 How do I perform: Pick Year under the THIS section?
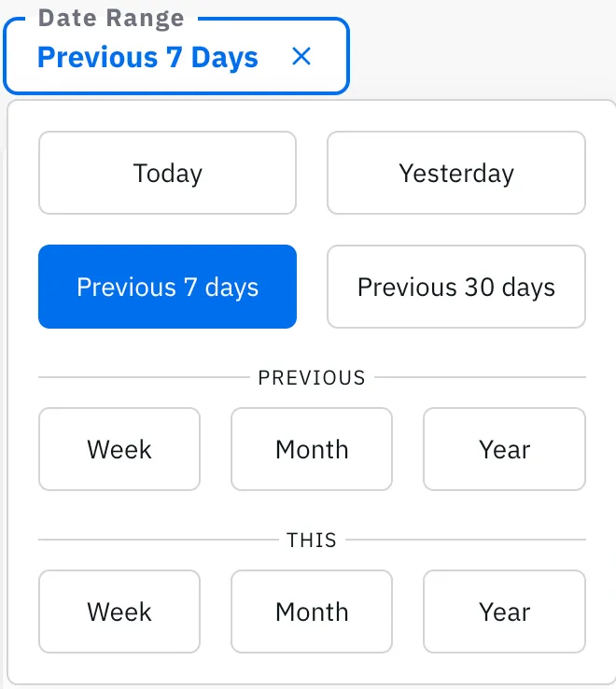[504, 612]
